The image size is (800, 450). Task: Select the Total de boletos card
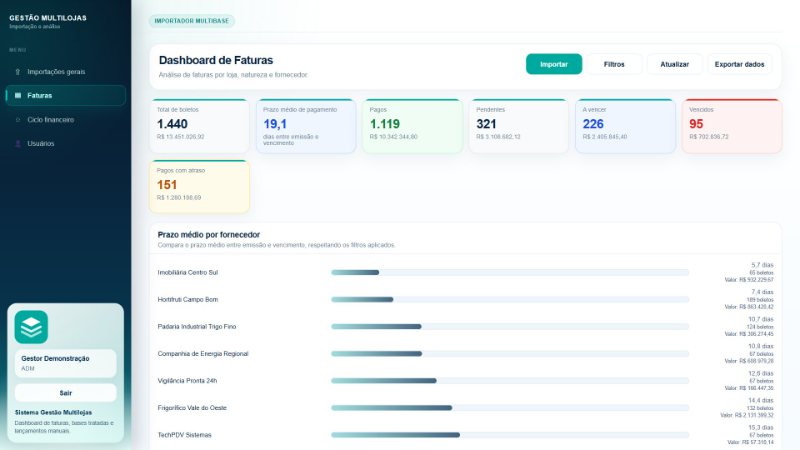(x=199, y=126)
